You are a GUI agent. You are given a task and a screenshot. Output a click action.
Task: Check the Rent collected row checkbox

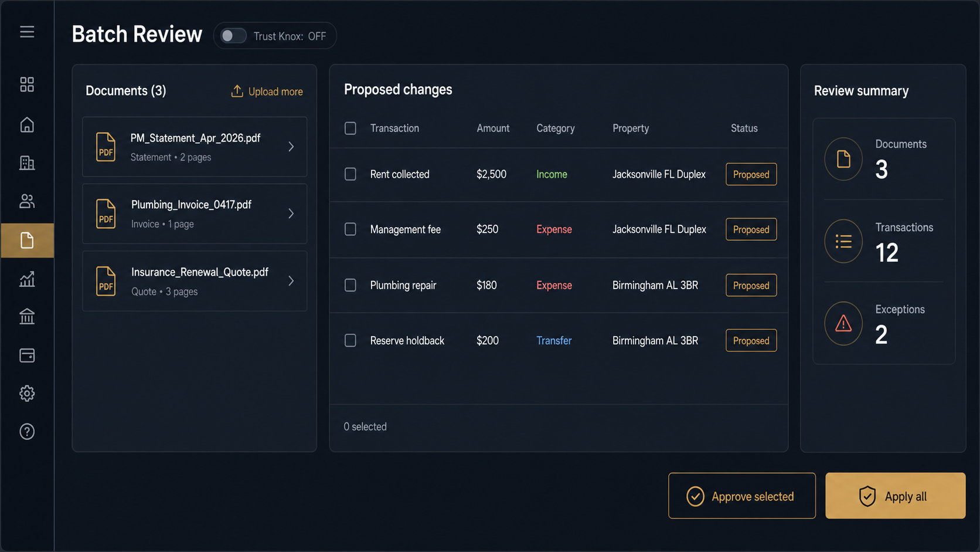click(x=351, y=174)
